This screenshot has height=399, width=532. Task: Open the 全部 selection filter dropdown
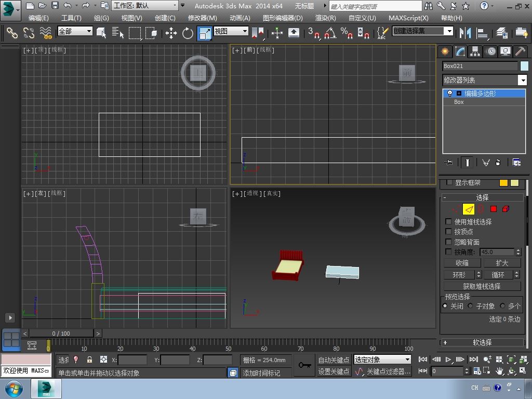tap(75, 31)
